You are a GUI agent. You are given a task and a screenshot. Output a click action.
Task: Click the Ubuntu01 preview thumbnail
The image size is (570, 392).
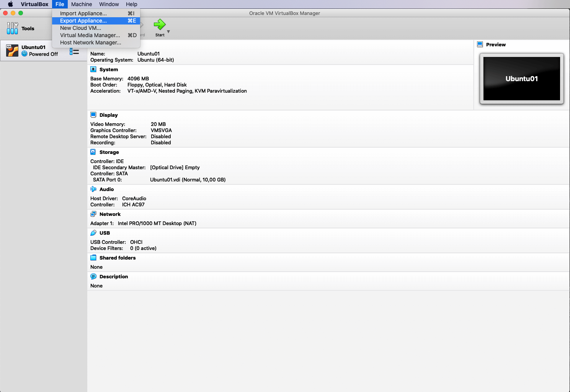click(522, 79)
